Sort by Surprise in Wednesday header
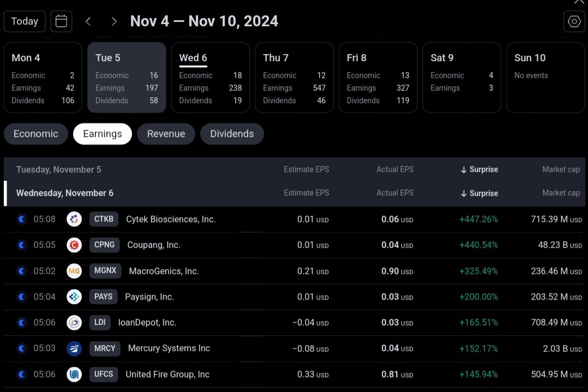 tap(479, 193)
